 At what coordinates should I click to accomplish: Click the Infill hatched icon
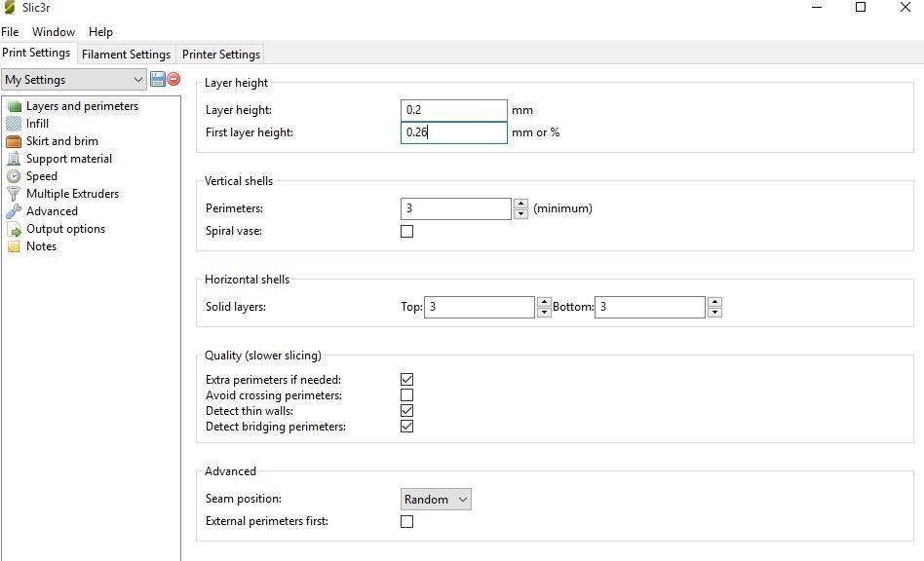point(14,124)
